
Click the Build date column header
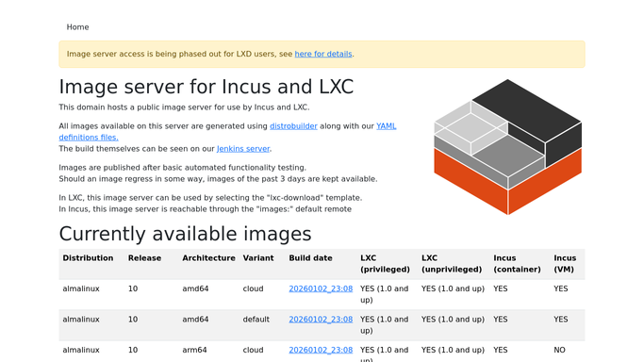[310, 258]
